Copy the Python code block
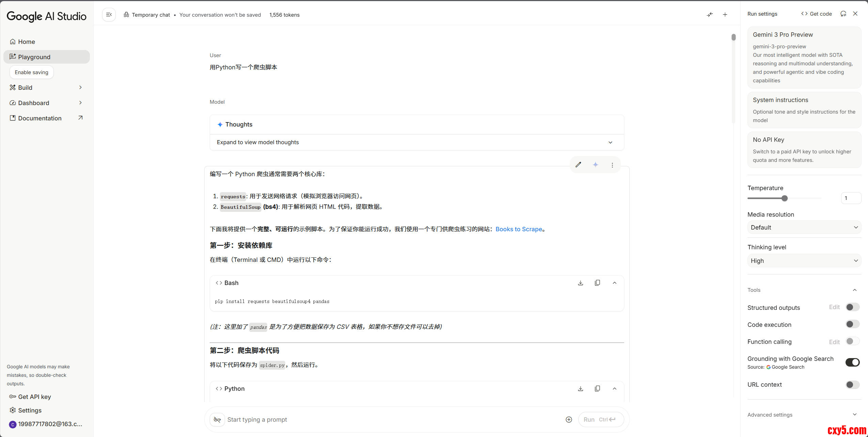868x437 pixels. point(597,389)
